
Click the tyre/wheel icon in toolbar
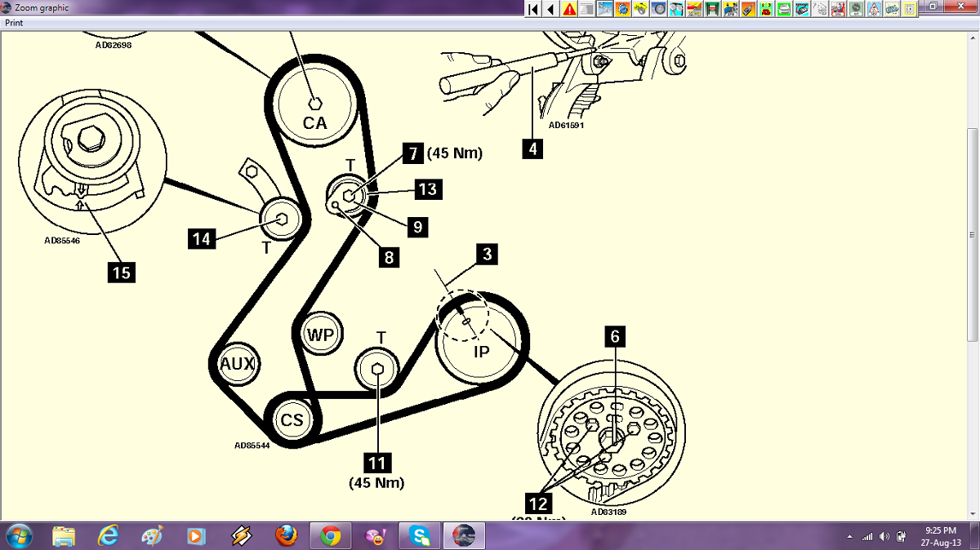point(658,9)
